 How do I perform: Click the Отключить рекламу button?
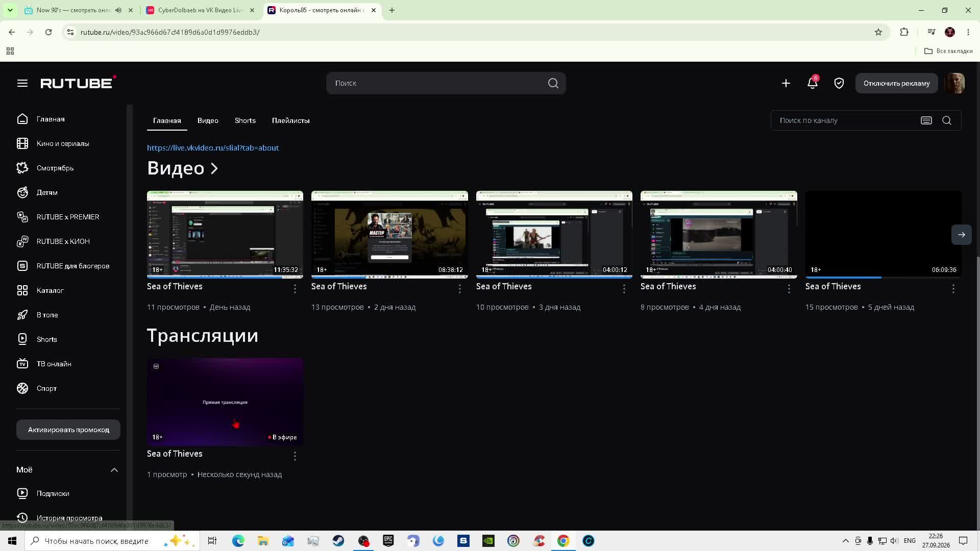[x=897, y=83]
